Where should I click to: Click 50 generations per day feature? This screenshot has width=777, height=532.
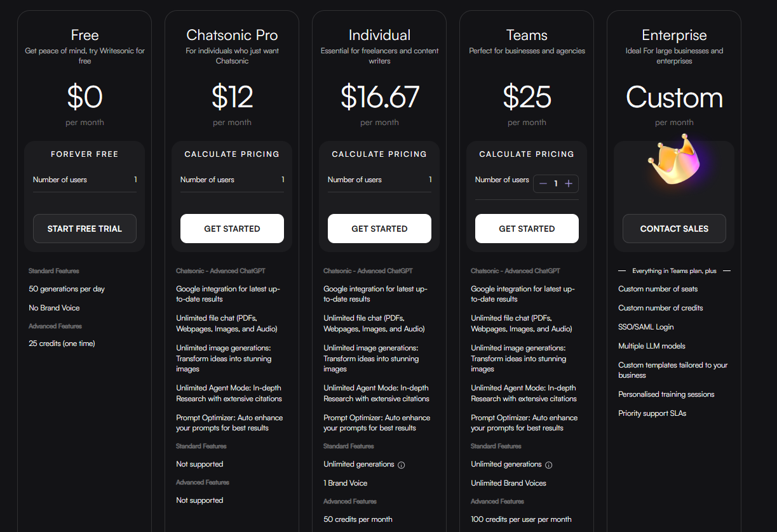point(67,289)
